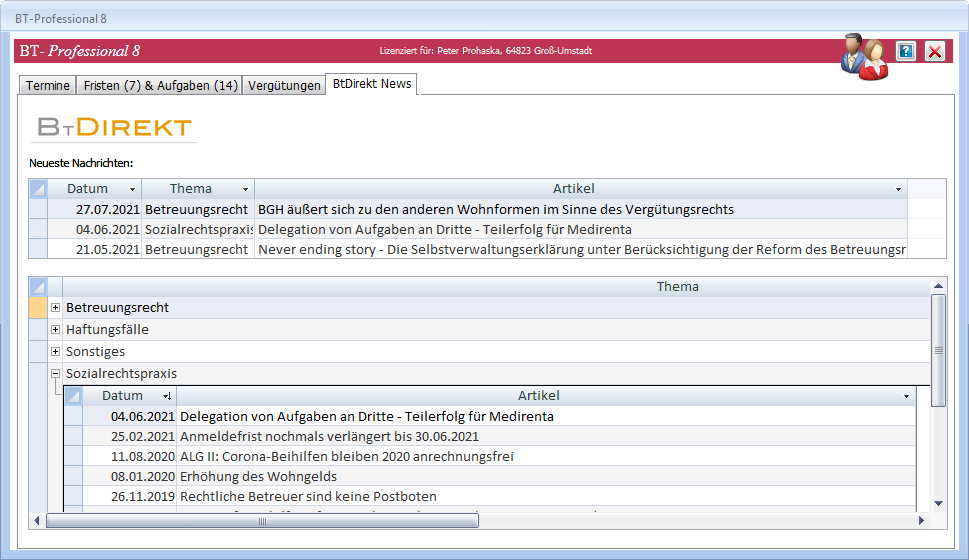This screenshot has width=969, height=560.
Task: Select Haftungsfälle topic row label
Action: [x=108, y=329]
